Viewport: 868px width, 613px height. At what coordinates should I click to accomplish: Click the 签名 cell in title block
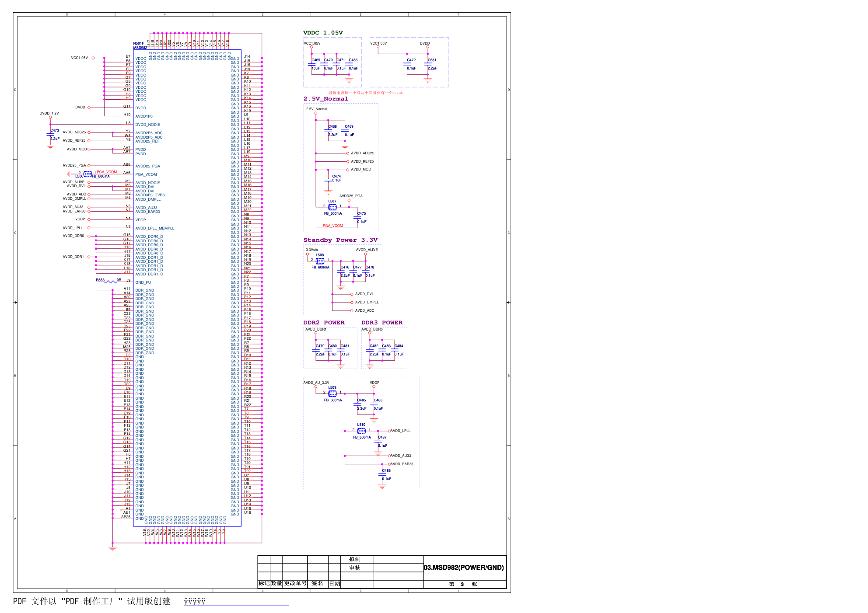(317, 584)
